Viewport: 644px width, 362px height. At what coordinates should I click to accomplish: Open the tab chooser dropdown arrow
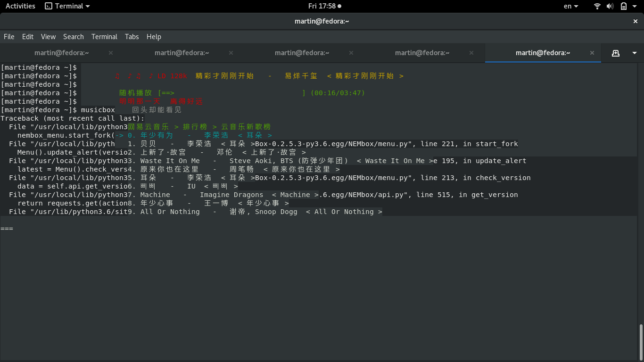634,52
